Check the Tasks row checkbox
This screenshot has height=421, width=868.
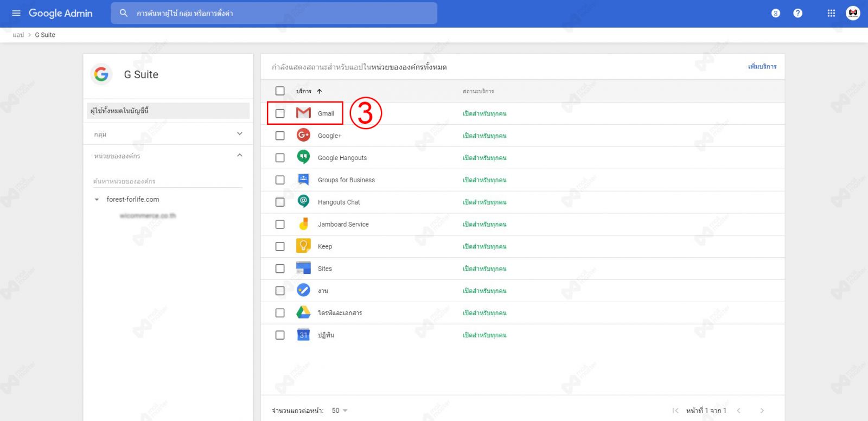click(280, 291)
